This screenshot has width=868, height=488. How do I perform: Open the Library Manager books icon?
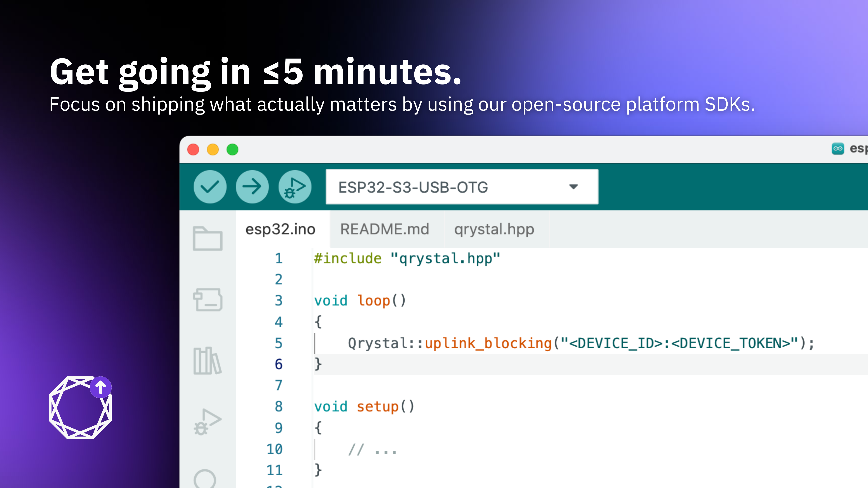click(x=208, y=361)
